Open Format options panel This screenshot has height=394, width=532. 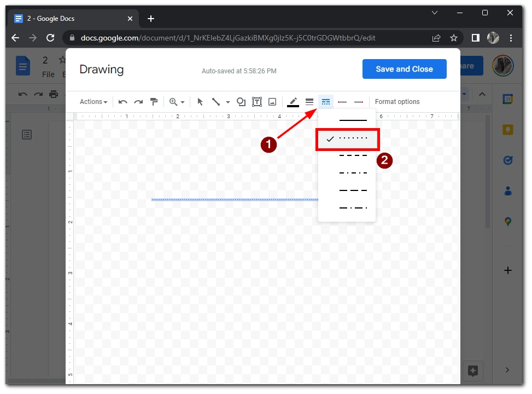coord(397,102)
